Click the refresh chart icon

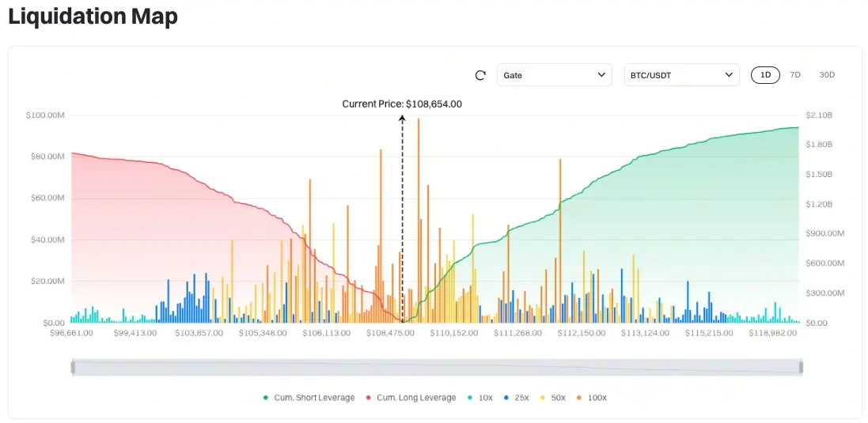point(480,75)
